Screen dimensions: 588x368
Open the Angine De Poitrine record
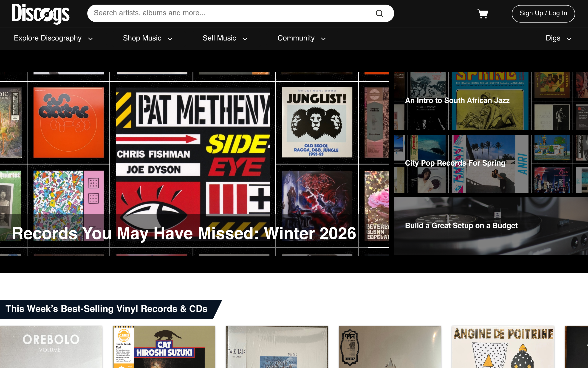click(x=503, y=347)
